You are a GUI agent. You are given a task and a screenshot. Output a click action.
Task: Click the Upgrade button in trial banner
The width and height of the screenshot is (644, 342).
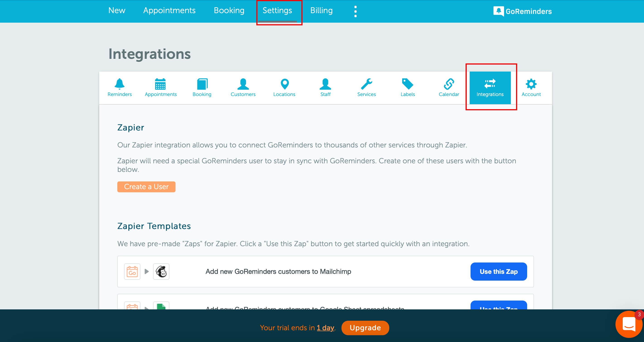pos(365,328)
